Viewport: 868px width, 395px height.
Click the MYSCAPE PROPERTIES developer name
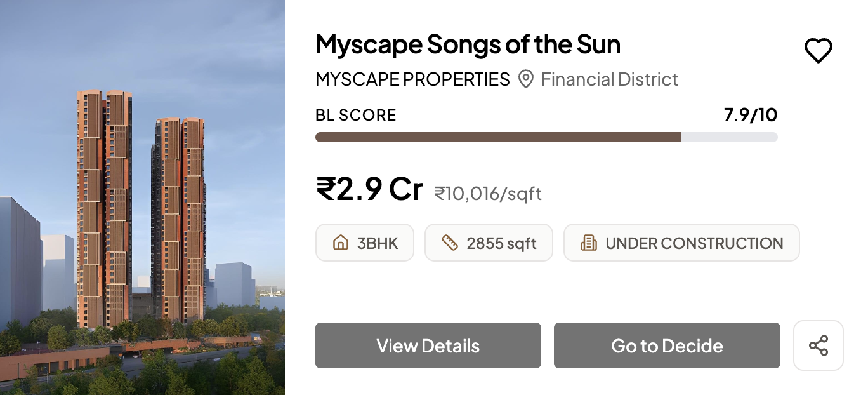click(x=412, y=79)
